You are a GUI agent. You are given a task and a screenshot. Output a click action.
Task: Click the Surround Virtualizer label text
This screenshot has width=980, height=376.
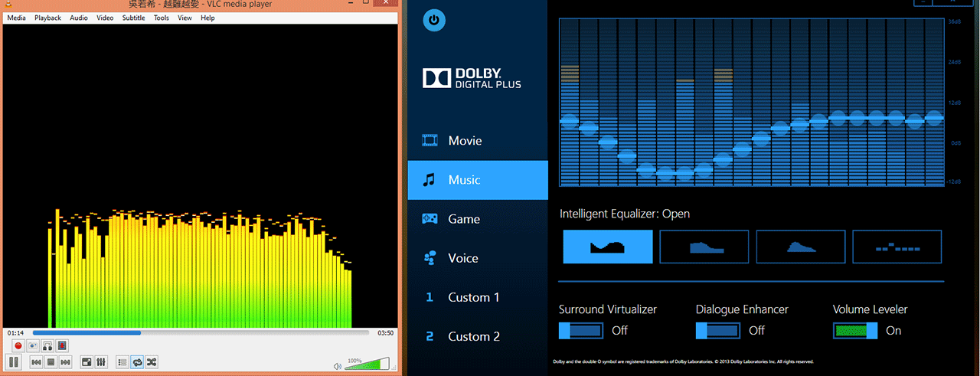pyautogui.click(x=608, y=309)
